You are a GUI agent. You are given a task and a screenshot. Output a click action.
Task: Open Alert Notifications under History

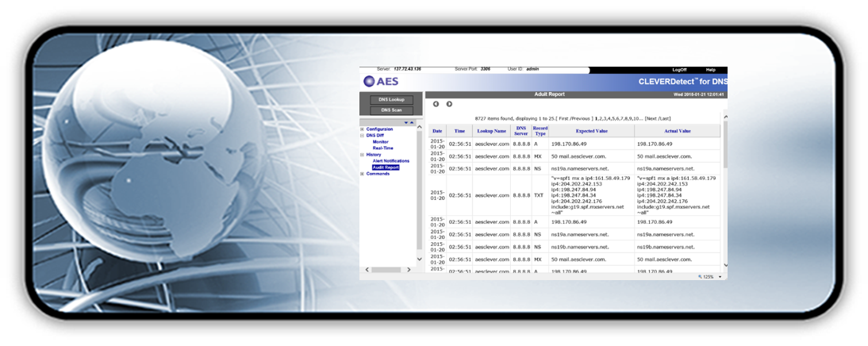391,160
